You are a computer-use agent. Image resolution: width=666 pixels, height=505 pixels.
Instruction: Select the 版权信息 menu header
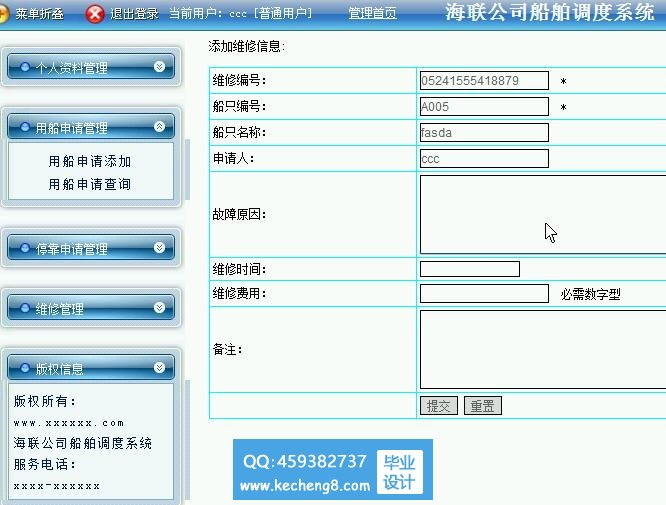tap(91, 368)
